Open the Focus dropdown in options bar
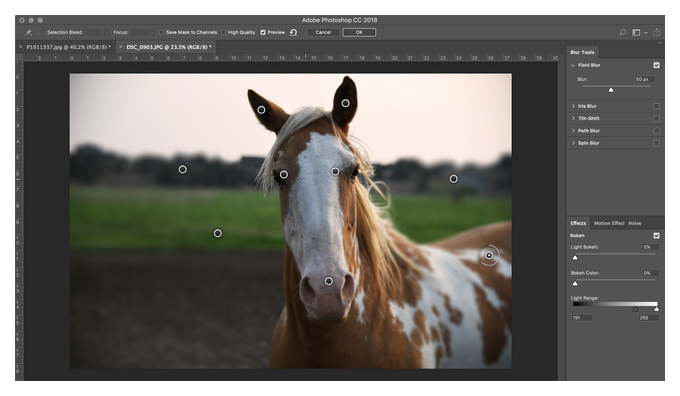Viewport: 680px width, 396px height. [x=141, y=33]
